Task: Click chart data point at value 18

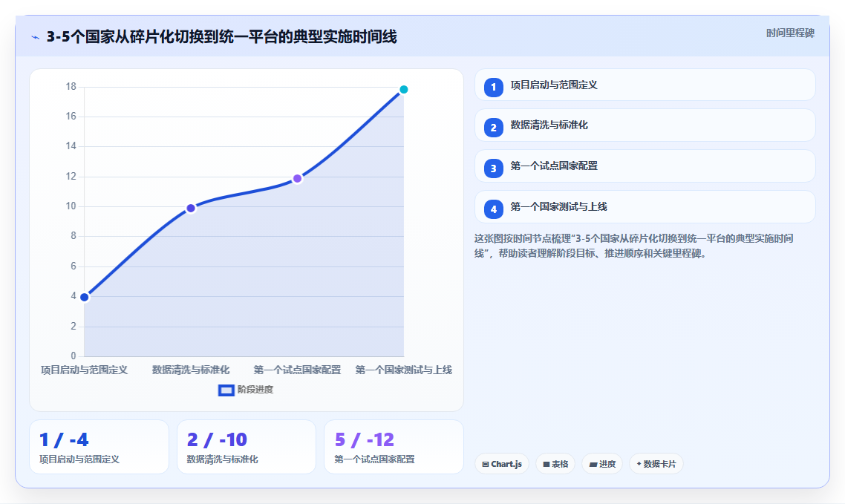Action: 404,89
